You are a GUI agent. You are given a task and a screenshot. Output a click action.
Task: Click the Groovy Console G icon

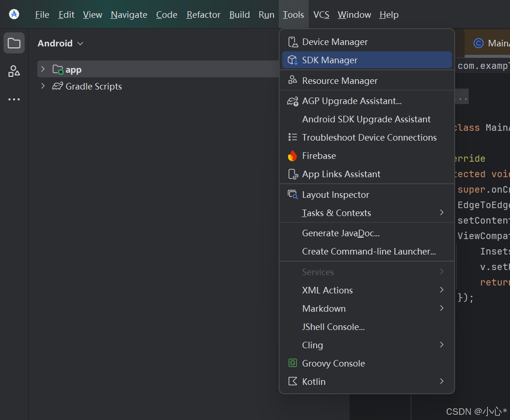click(x=293, y=363)
